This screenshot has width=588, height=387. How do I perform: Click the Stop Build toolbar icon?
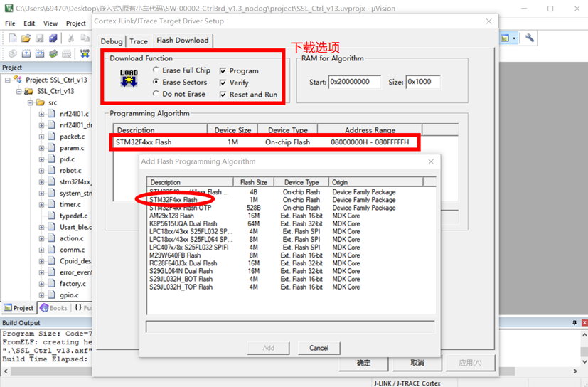click(66, 53)
